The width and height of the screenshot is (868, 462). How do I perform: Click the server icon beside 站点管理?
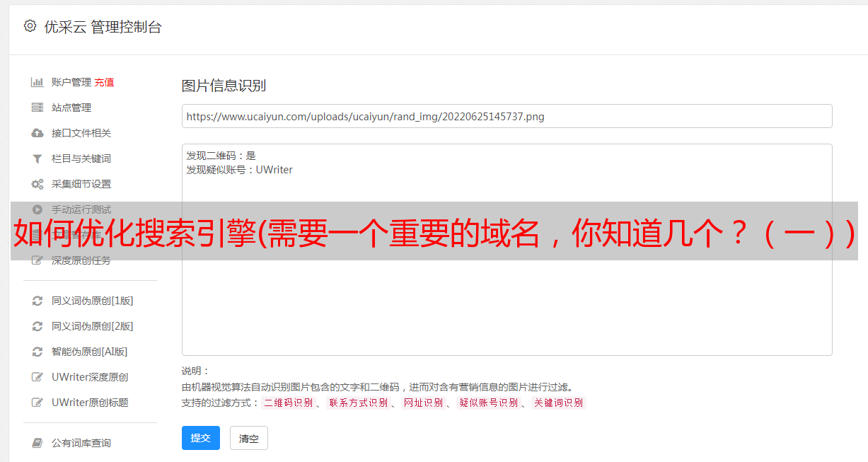coord(37,108)
